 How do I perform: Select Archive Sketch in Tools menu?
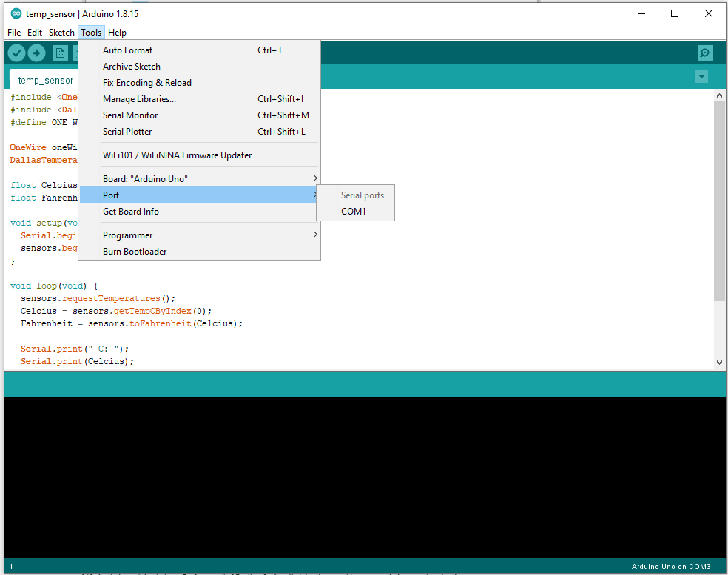[x=132, y=67]
